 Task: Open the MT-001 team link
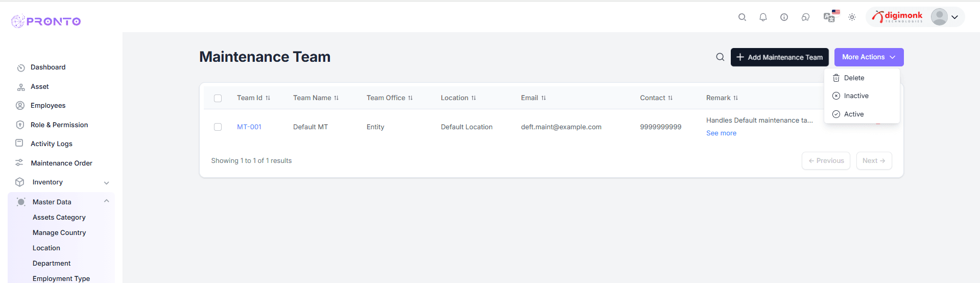[x=249, y=127]
